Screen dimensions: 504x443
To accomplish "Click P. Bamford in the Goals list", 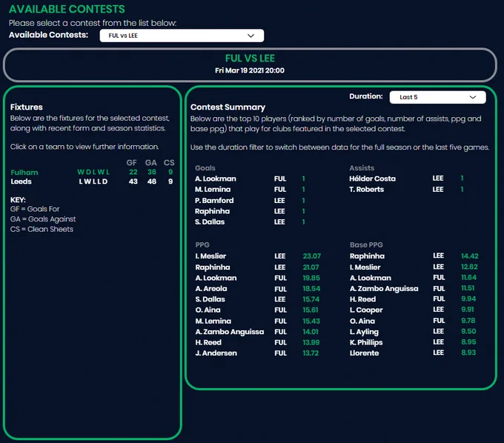I will point(214,201).
